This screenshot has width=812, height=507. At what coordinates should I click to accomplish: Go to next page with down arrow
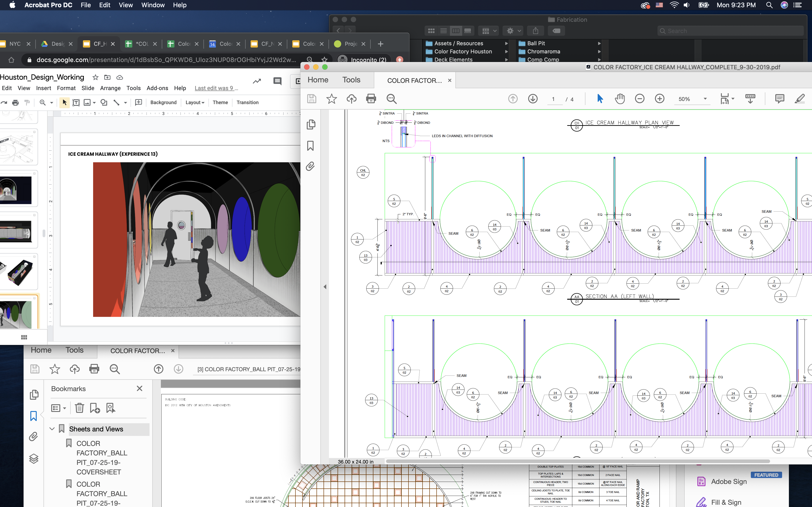pos(532,99)
